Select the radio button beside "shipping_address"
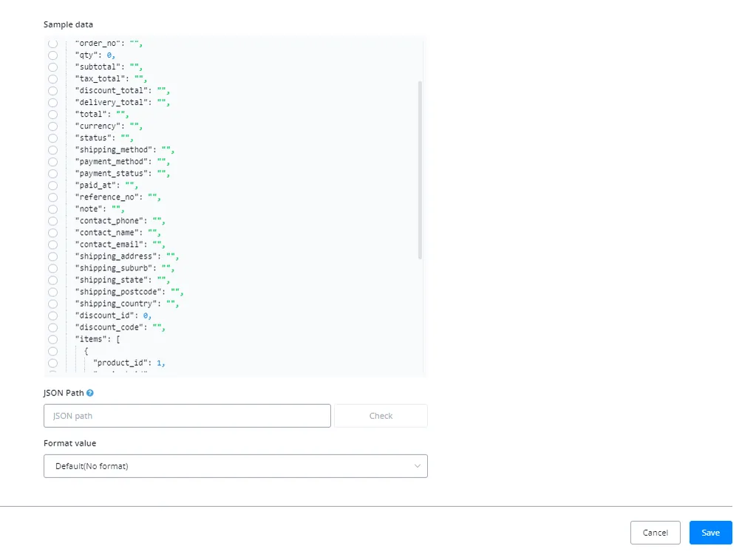This screenshot has width=742, height=560. click(x=52, y=256)
